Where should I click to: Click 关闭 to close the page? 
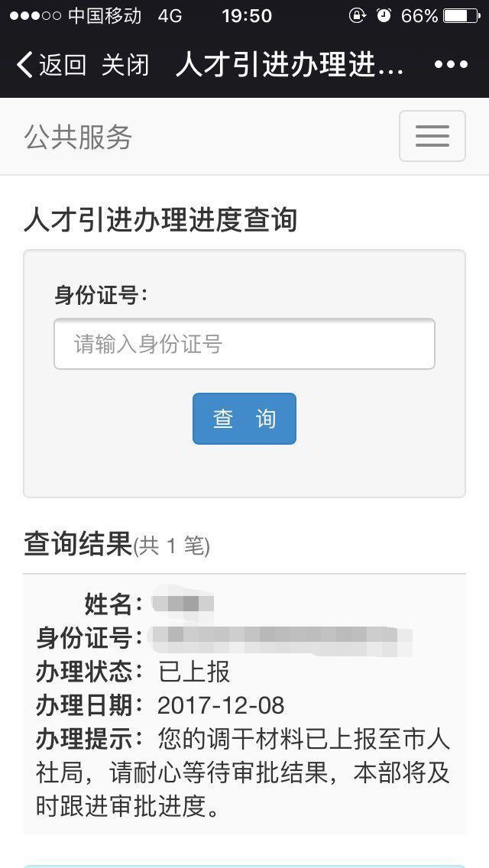tap(125, 65)
